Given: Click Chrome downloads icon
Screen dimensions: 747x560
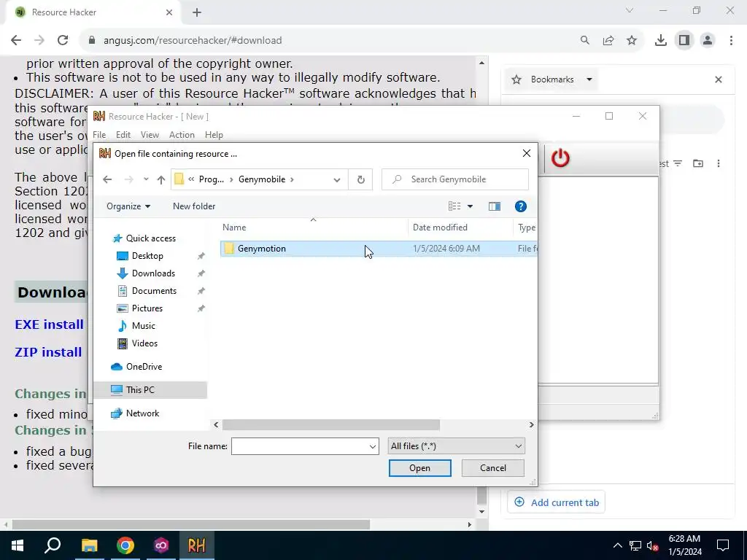Looking at the screenshot, I should pos(660,41).
